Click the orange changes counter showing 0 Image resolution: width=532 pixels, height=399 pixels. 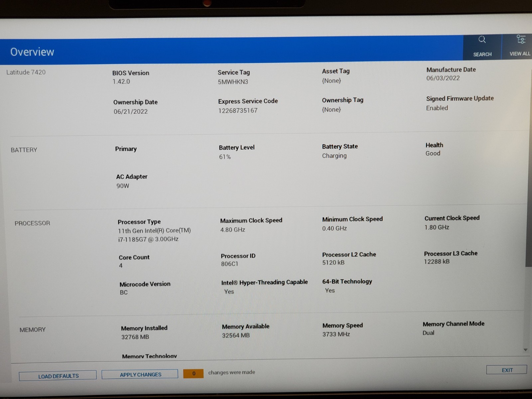[193, 373]
